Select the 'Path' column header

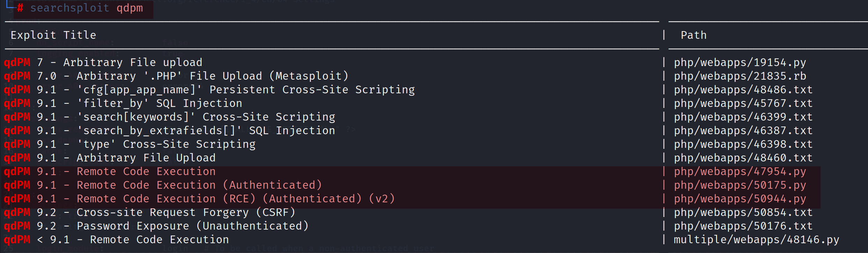[x=694, y=35]
